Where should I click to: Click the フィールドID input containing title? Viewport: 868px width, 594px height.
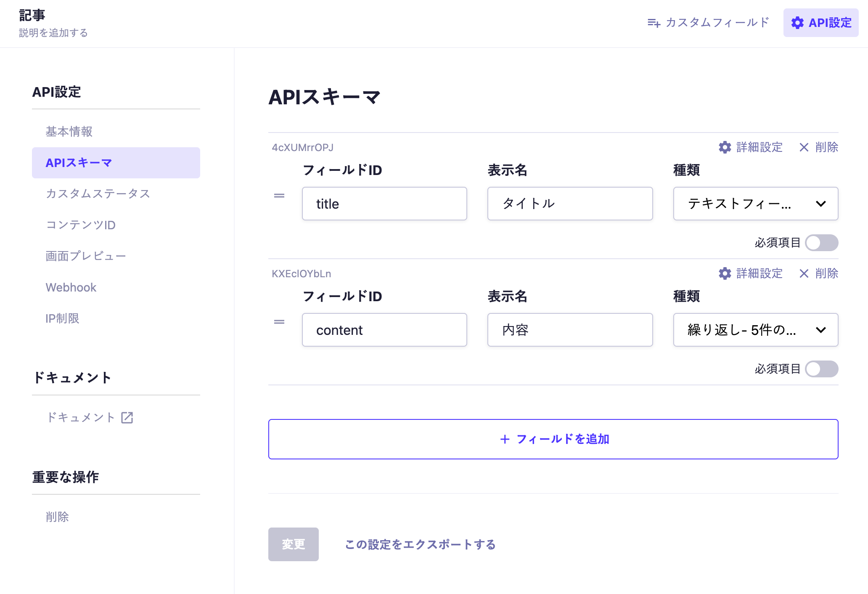[384, 204]
